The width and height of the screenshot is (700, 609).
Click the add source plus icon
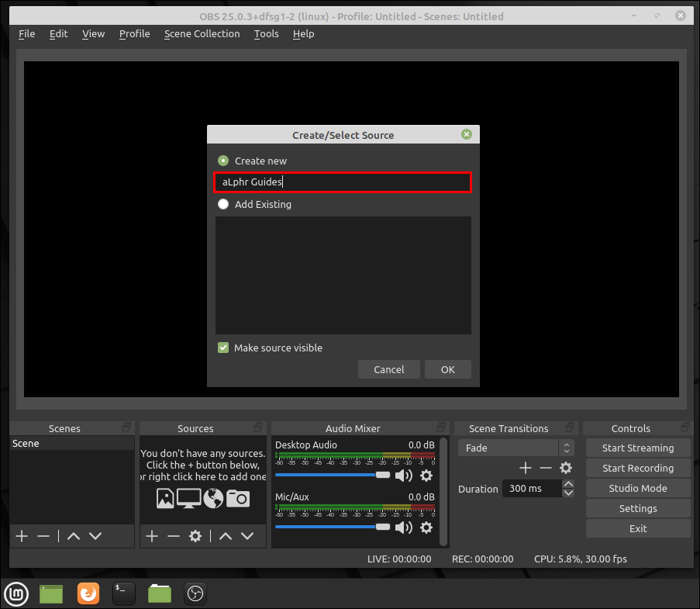(152, 536)
